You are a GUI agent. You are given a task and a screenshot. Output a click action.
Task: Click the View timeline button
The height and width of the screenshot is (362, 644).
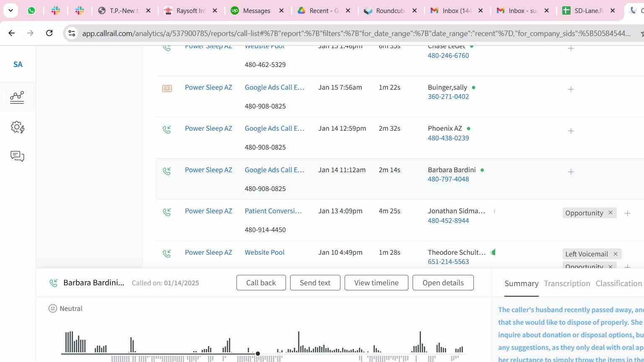376,283
